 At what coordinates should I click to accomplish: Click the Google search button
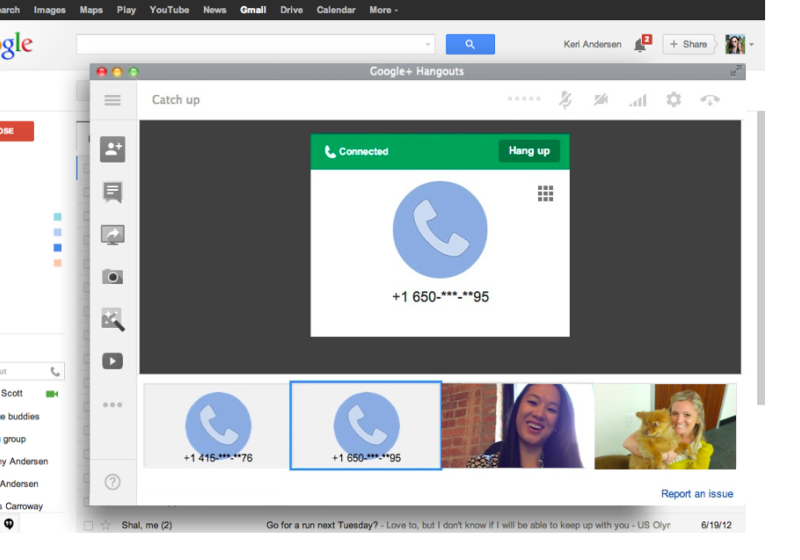click(470, 44)
